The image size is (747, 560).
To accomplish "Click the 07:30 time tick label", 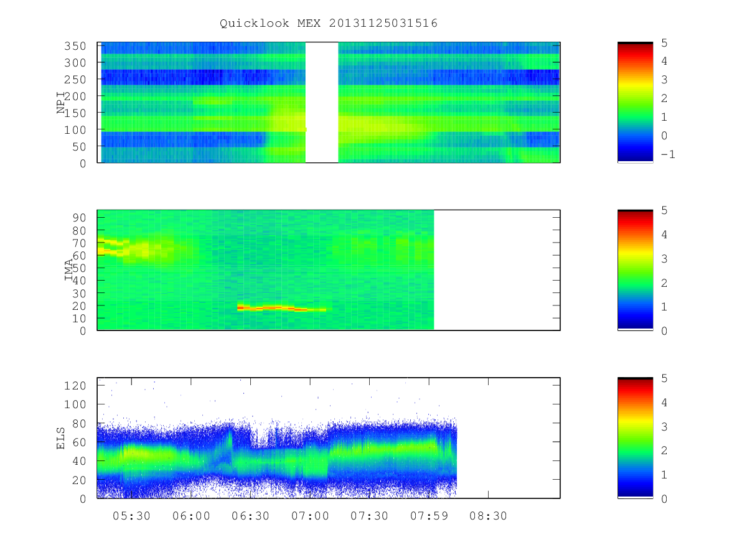I will (x=369, y=516).
